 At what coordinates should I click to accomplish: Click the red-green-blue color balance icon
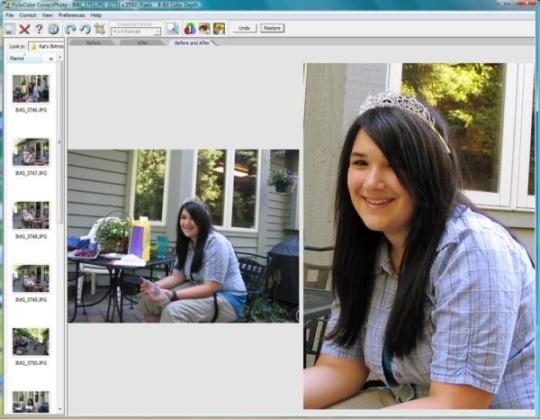click(x=190, y=29)
